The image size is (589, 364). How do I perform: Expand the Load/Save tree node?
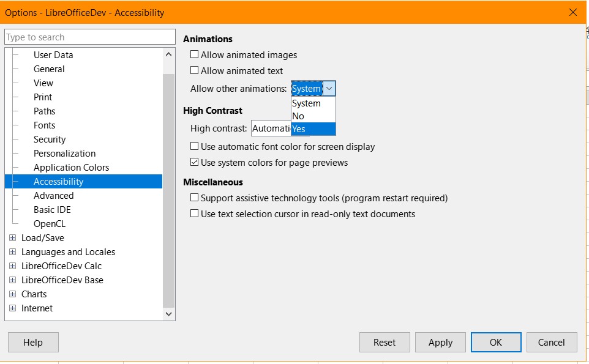pyautogui.click(x=12, y=238)
